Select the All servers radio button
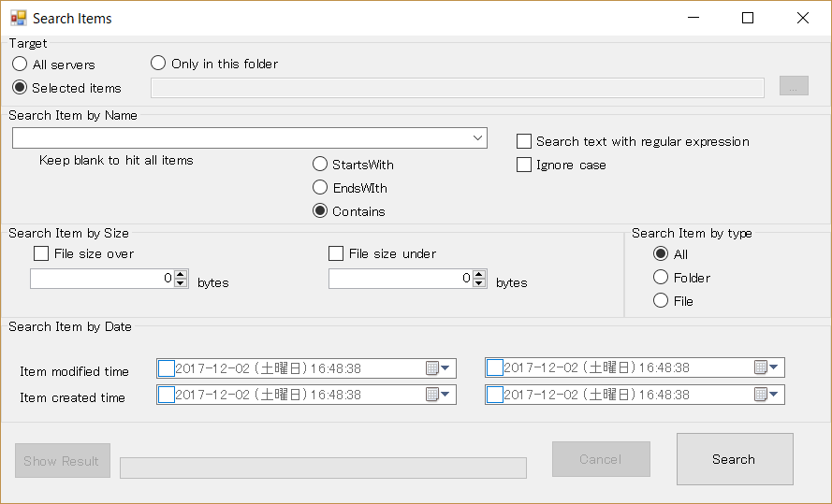 coord(20,65)
